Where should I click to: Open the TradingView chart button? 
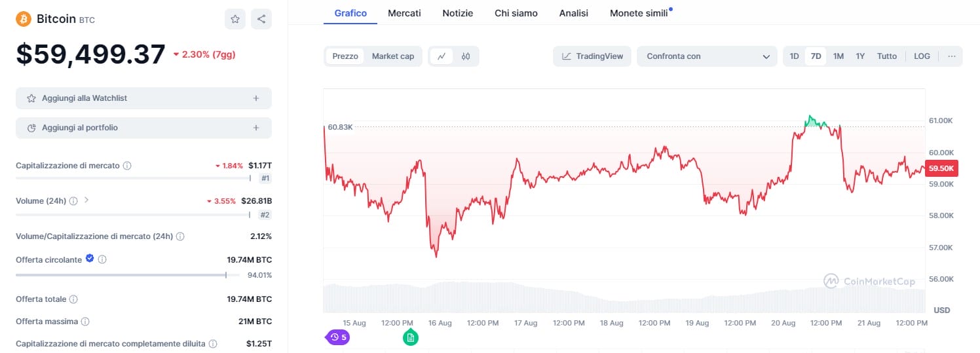click(x=592, y=56)
